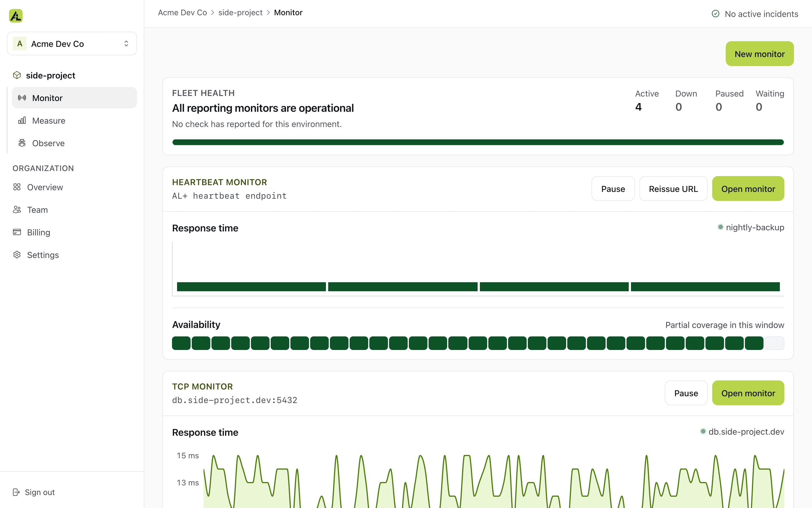The height and width of the screenshot is (508, 812).
Task: Open the Team page
Action: pos(72,210)
